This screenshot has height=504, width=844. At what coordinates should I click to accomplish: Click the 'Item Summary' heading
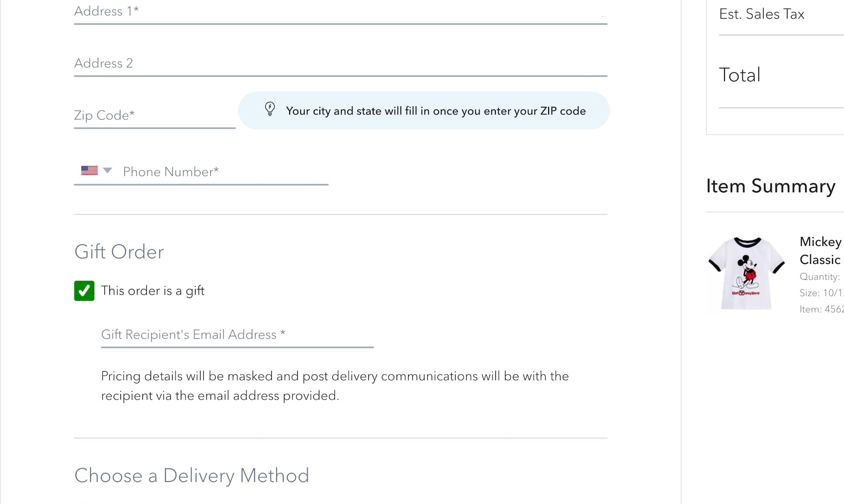point(770,186)
